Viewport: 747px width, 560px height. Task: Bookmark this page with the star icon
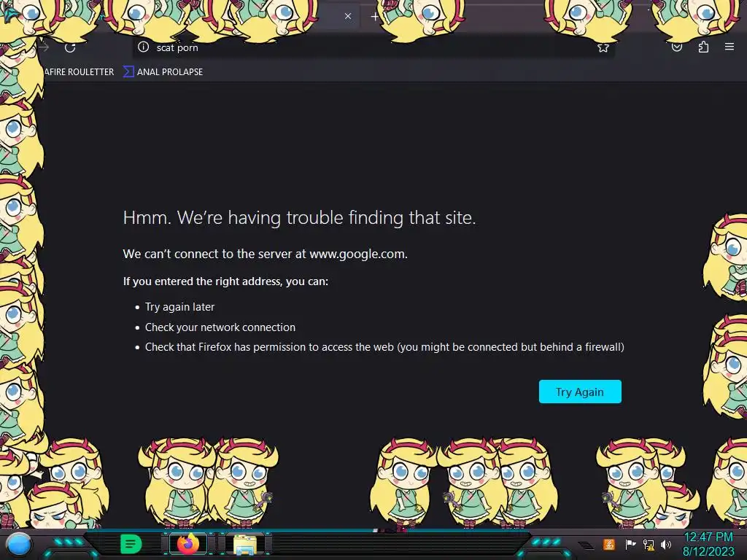(x=603, y=47)
